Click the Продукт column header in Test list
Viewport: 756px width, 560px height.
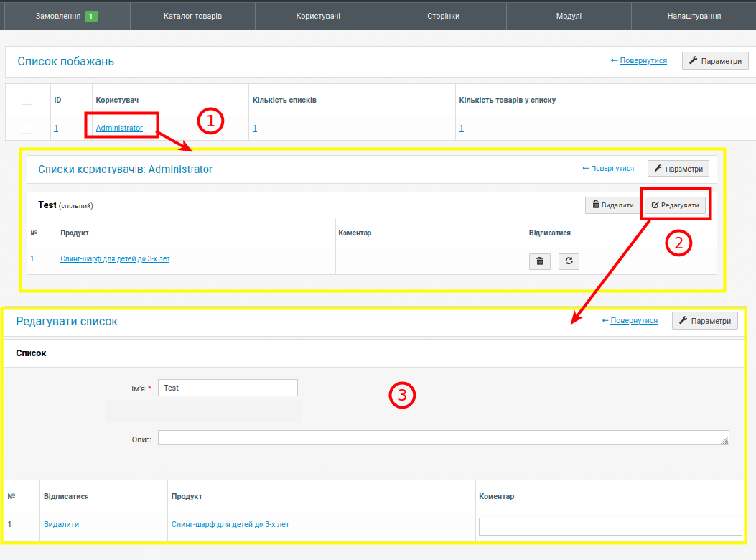tap(75, 233)
